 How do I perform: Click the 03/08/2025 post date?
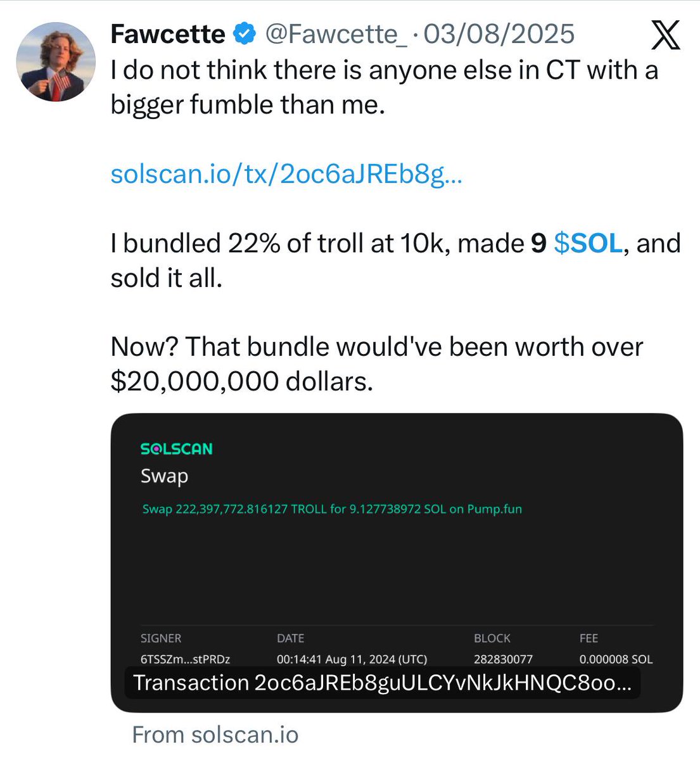[x=499, y=34]
